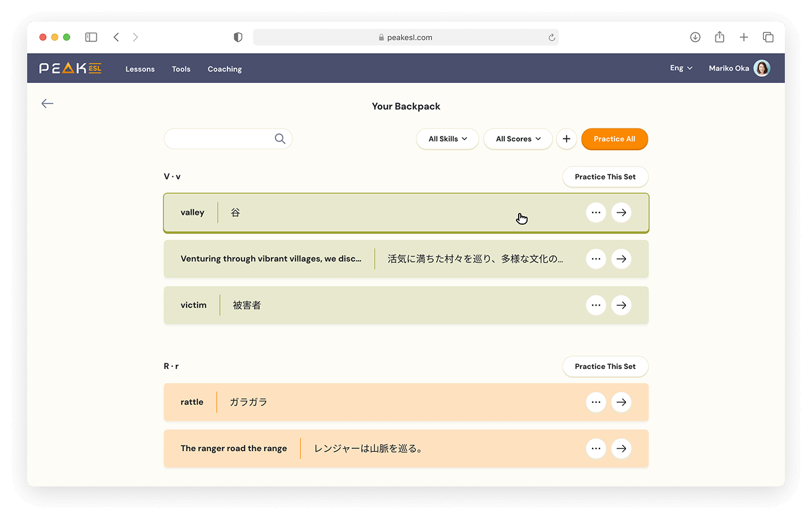Toggle the browser sidebar
This screenshot has height=519, width=812.
click(x=91, y=37)
